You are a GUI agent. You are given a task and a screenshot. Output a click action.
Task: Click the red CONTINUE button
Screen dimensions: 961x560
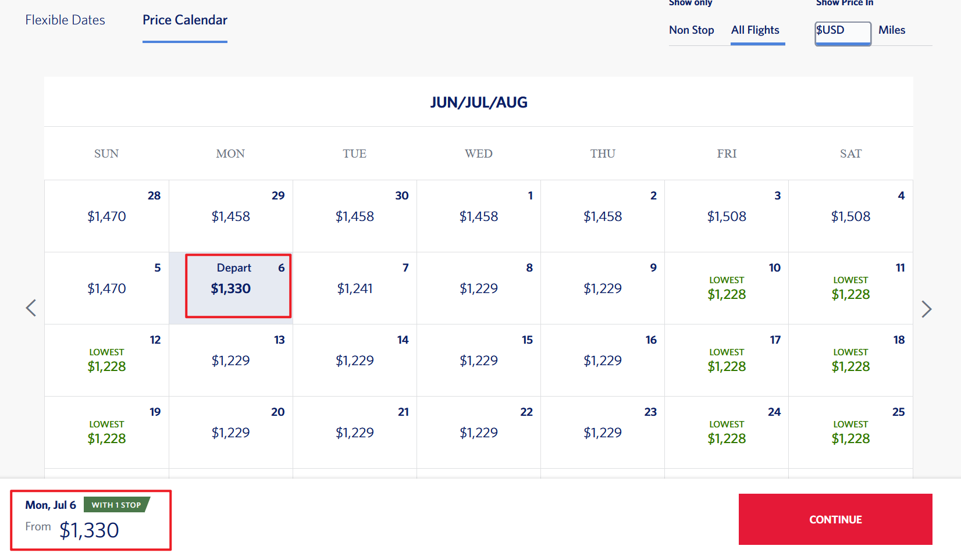(x=835, y=519)
